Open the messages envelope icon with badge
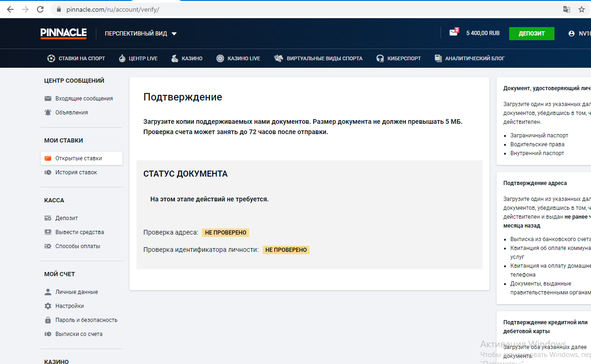Image resolution: width=591 pixels, height=364 pixels. coord(453,33)
